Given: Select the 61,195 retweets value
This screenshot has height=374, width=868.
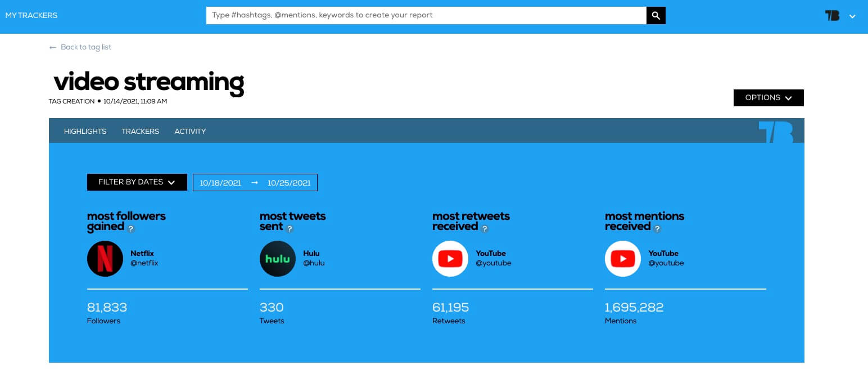Looking at the screenshot, I should pyautogui.click(x=450, y=308).
